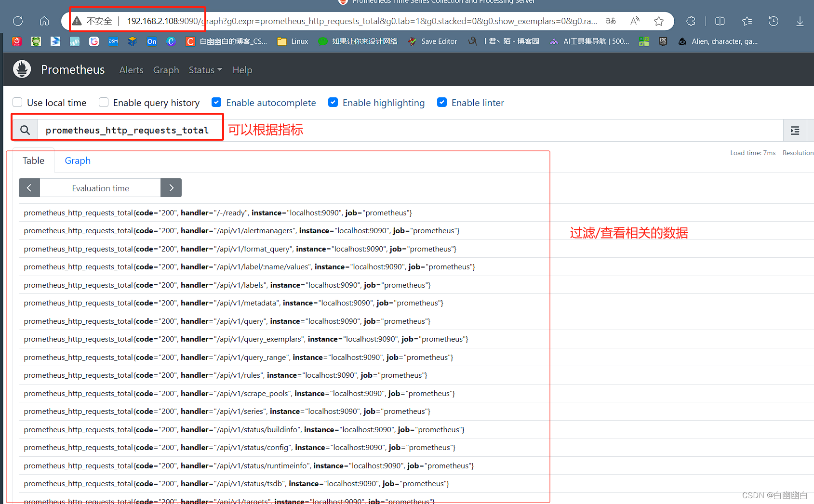The width and height of the screenshot is (814, 504).
Task: Open the Alien, character, ga... bookmark
Action: [718, 41]
